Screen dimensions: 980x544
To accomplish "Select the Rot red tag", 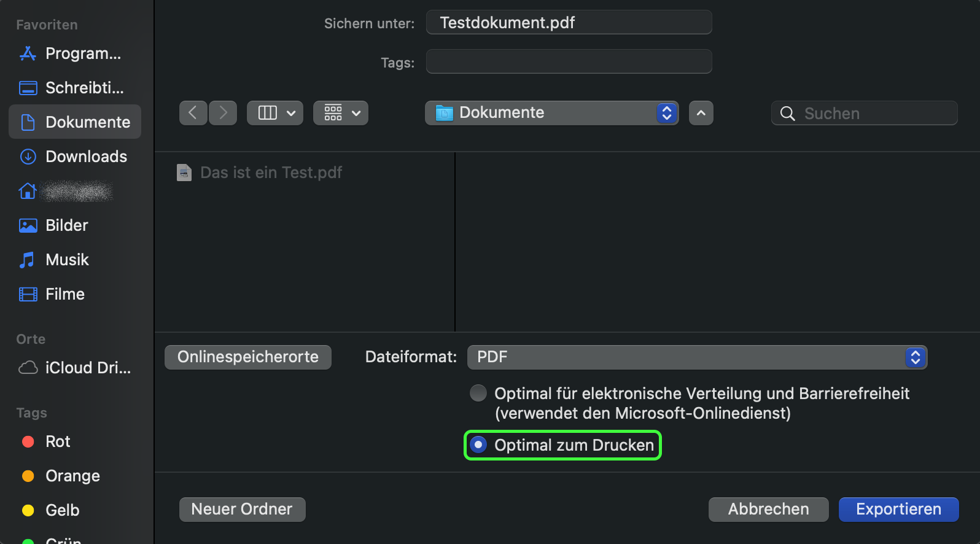I will coord(57,441).
